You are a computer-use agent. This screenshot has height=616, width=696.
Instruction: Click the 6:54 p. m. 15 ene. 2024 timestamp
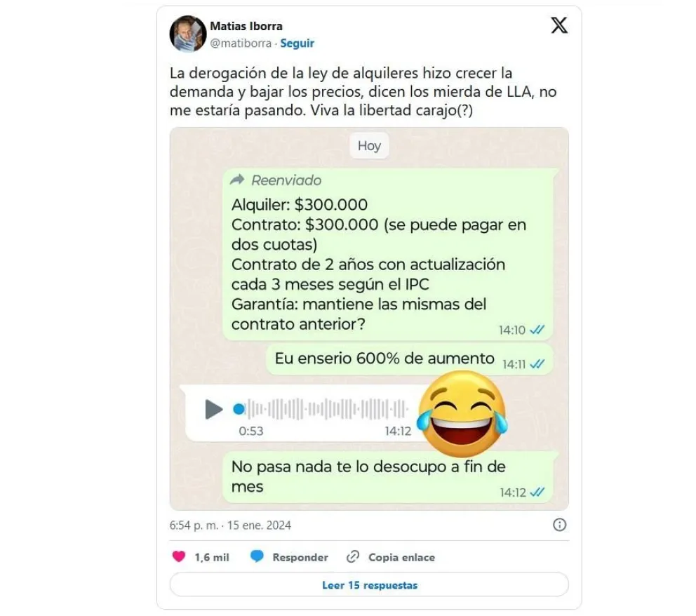tap(230, 525)
